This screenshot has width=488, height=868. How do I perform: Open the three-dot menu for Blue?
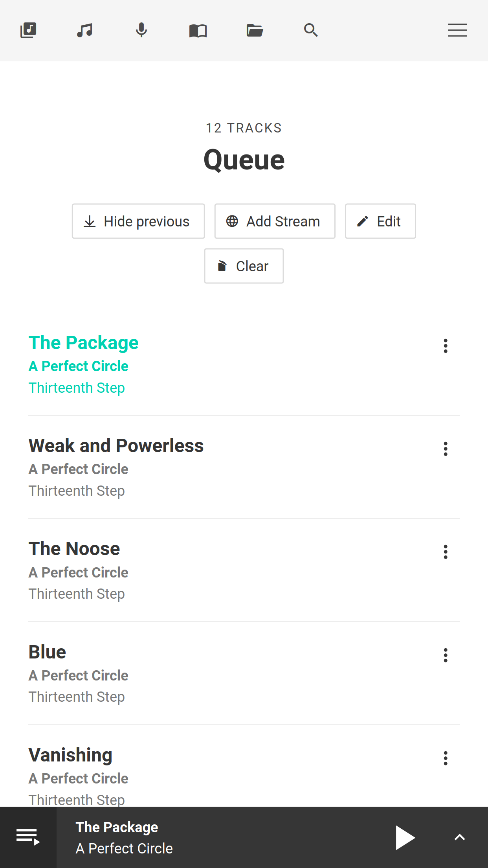(x=445, y=655)
